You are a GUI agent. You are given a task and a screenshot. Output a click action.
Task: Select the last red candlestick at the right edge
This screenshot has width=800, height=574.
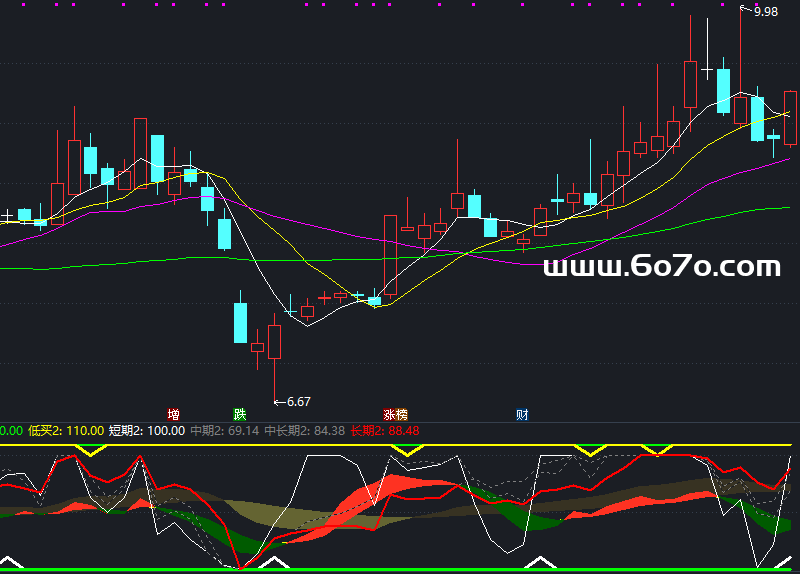pyautogui.click(x=790, y=118)
